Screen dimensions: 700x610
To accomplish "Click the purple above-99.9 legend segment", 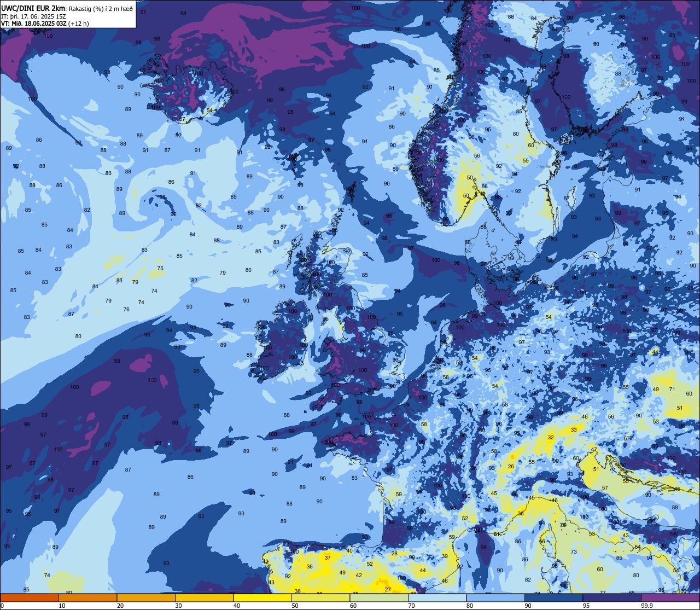I will click(x=670, y=597).
